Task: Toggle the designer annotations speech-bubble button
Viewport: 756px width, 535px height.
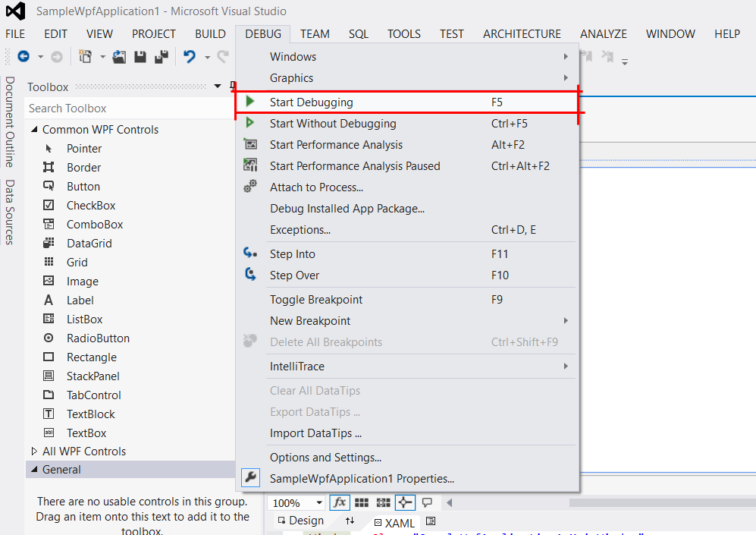Action: coord(427,502)
